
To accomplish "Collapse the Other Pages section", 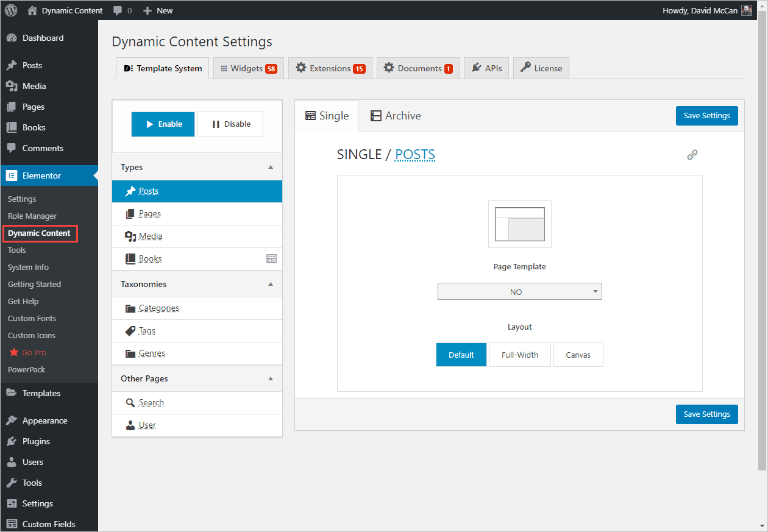I will [x=271, y=378].
